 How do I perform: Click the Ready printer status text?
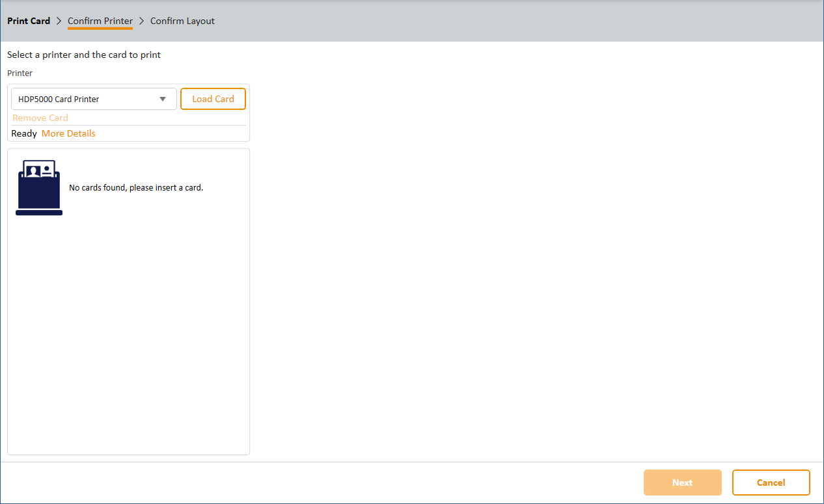tap(24, 133)
